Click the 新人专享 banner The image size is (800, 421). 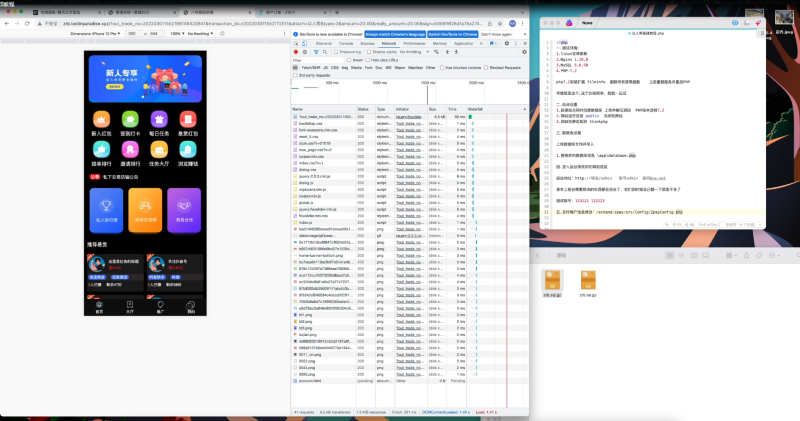145,79
